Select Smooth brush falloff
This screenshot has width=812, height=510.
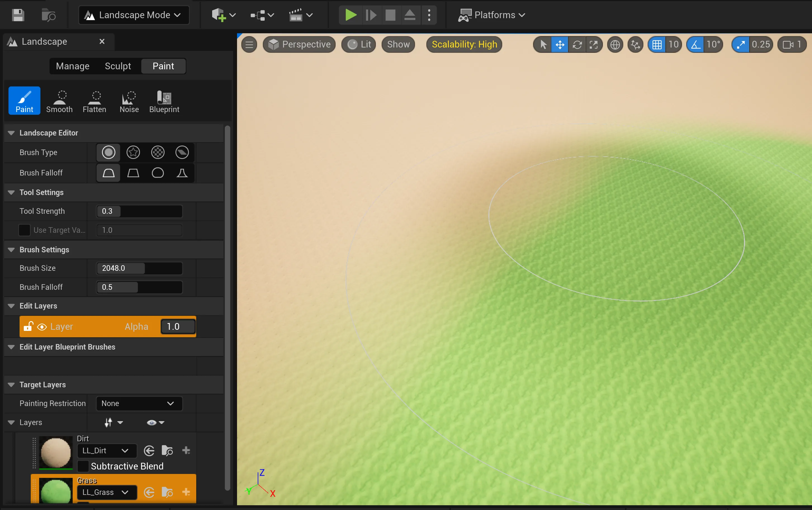point(108,173)
